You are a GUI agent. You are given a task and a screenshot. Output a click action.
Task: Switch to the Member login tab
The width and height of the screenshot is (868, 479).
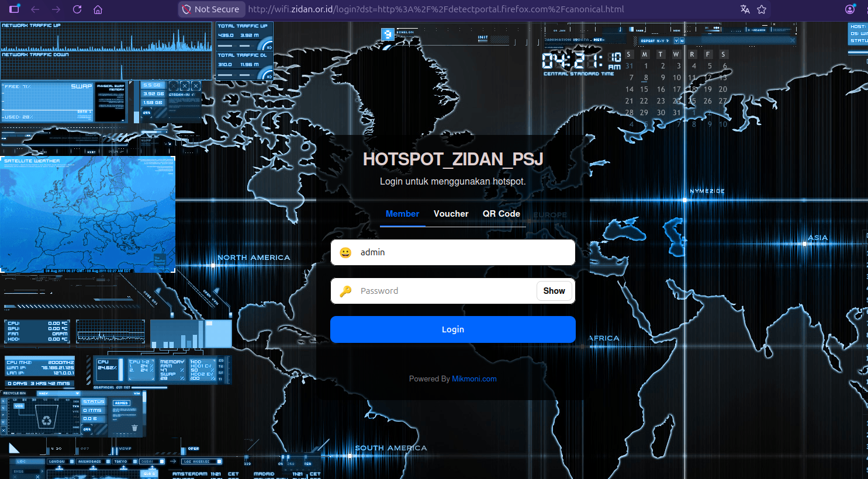point(402,214)
